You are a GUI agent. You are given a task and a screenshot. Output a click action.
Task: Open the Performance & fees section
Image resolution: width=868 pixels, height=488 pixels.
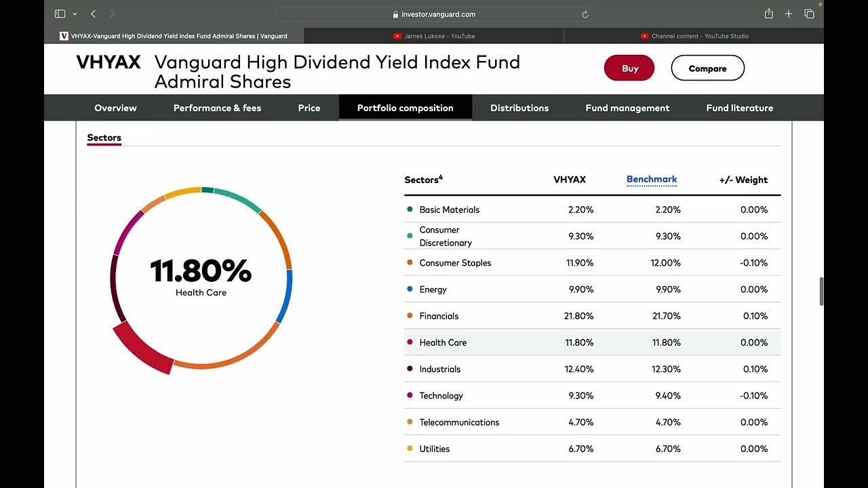click(217, 108)
